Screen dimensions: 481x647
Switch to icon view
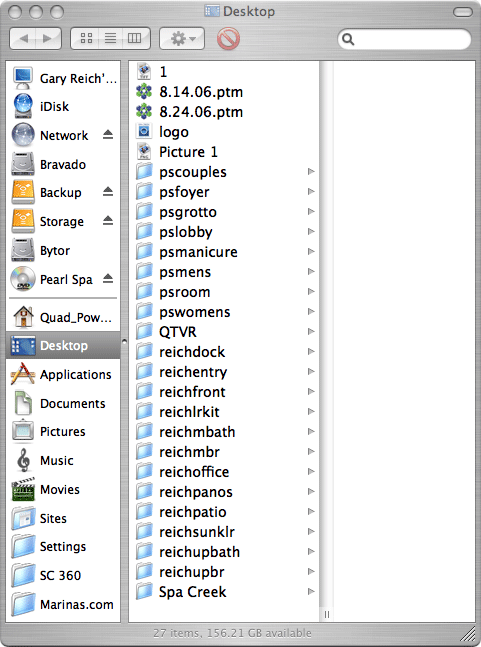(x=86, y=39)
